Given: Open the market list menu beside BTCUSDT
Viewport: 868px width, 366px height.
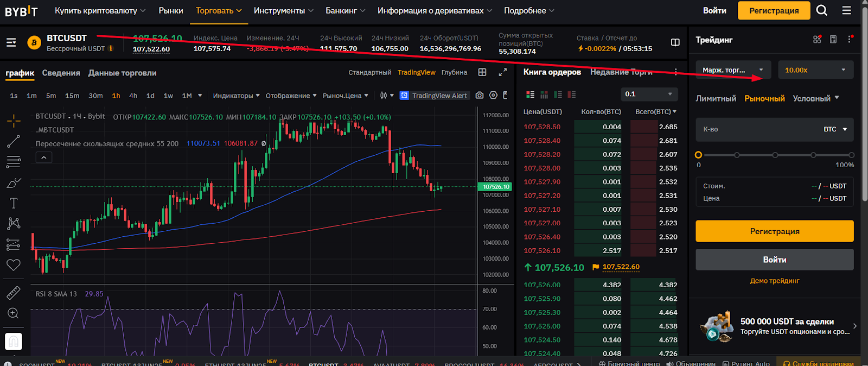Looking at the screenshot, I should click(x=11, y=42).
